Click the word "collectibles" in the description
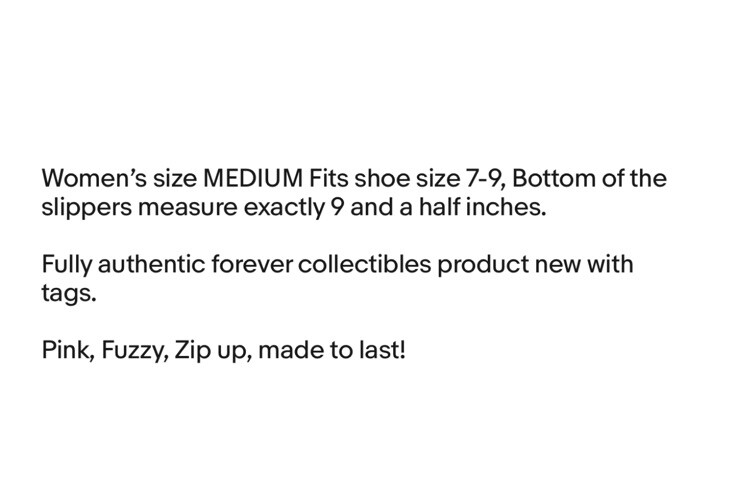The width and height of the screenshot is (736, 503). pos(364,264)
